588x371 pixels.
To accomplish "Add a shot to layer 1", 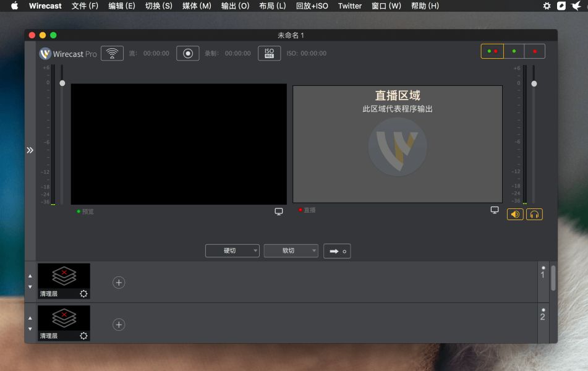I will (119, 283).
